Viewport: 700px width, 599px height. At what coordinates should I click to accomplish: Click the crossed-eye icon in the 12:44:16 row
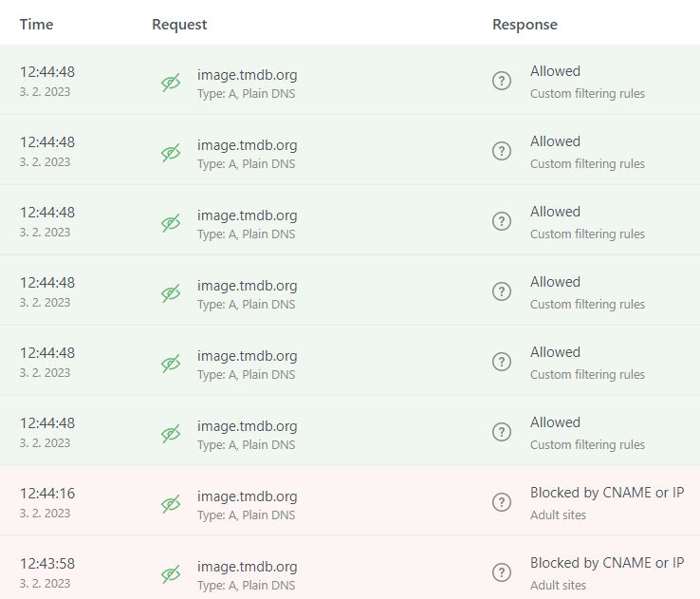(171, 504)
